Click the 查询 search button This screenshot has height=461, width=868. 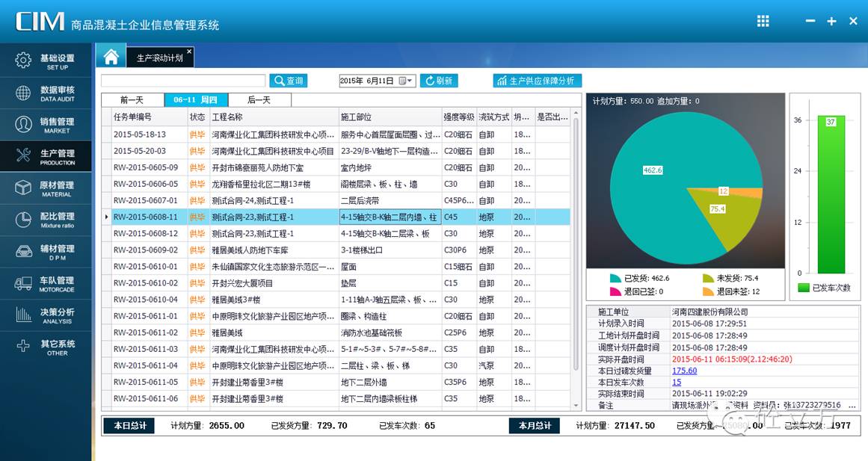pos(289,81)
